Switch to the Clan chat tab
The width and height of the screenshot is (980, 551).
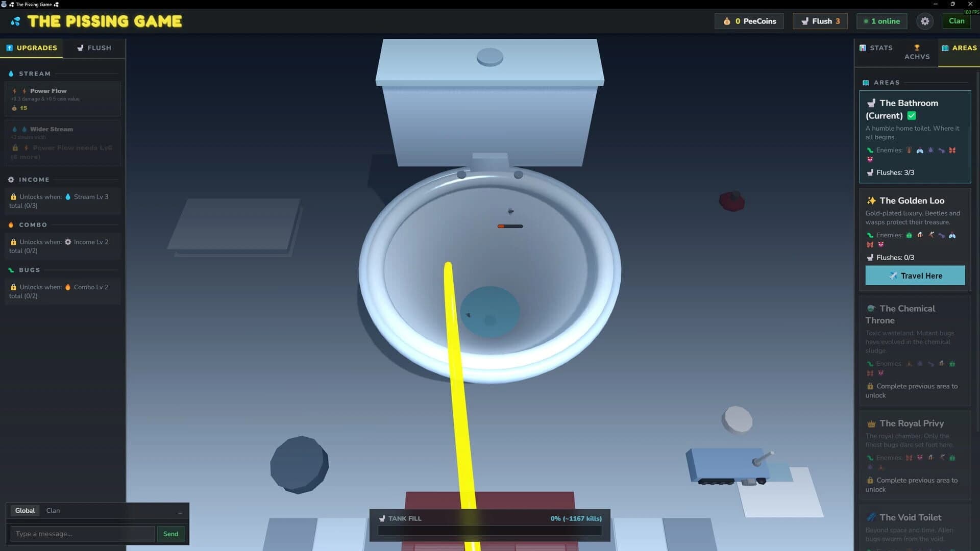[x=53, y=510]
